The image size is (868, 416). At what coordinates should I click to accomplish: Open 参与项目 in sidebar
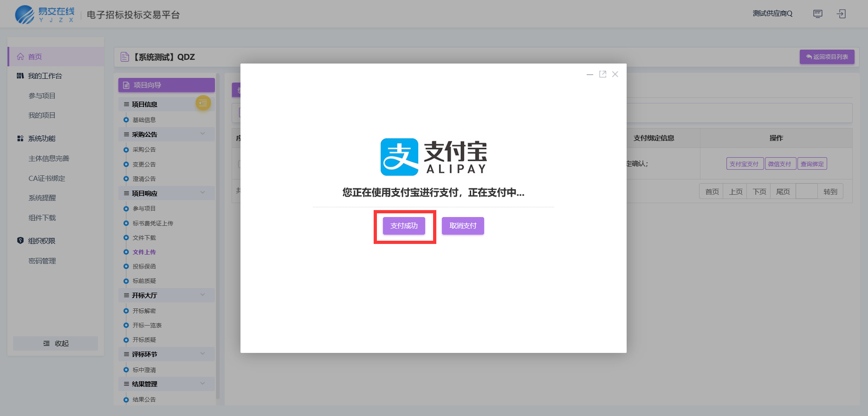point(42,96)
